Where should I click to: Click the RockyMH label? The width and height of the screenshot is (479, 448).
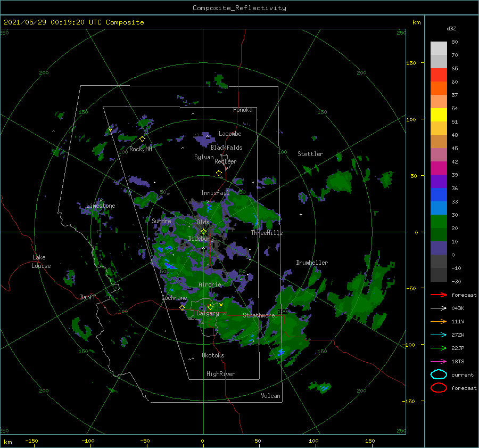coord(141,149)
